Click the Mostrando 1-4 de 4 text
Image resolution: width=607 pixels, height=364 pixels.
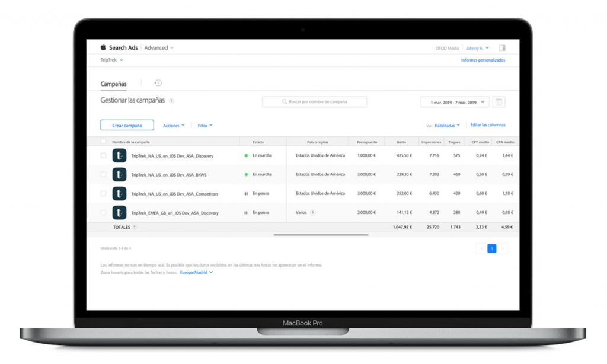coord(116,248)
